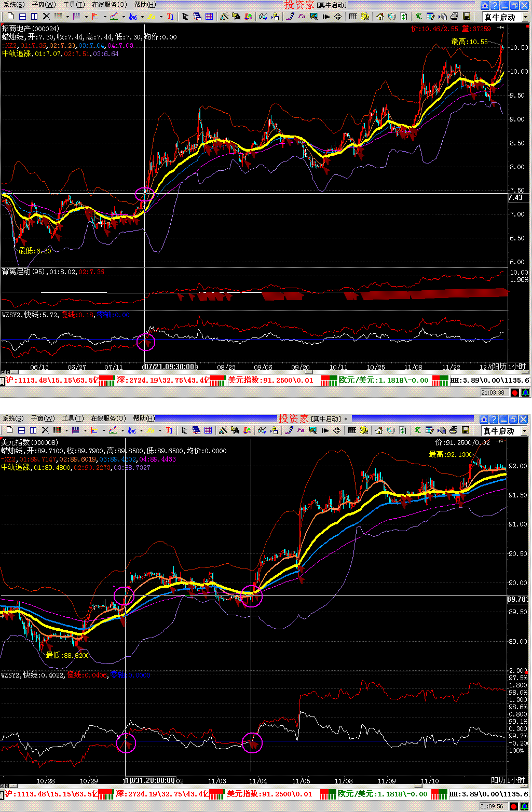This screenshot has width=532, height=812.
Task: Click the printer icon in top window toolbar
Action: click(x=455, y=17)
